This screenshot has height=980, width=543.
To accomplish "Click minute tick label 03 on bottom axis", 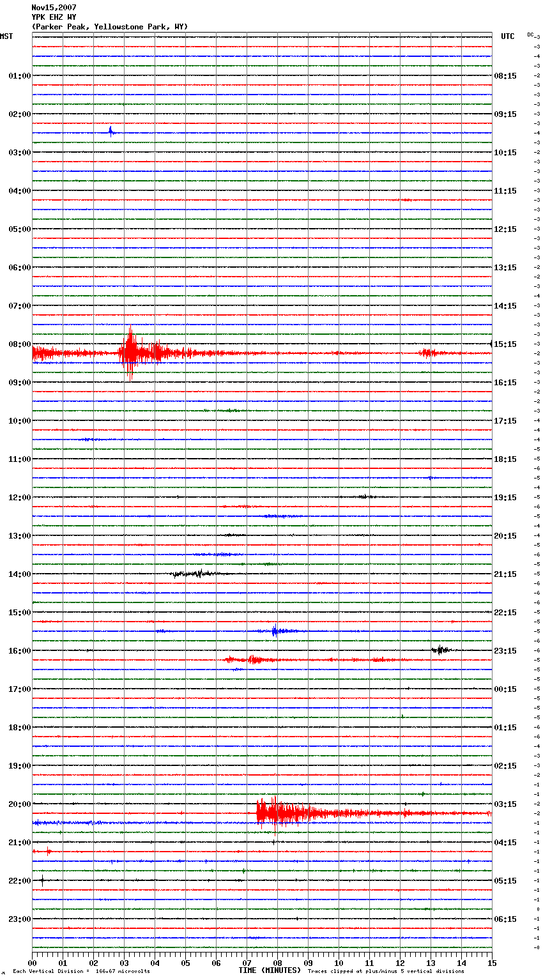I will click(x=124, y=963).
